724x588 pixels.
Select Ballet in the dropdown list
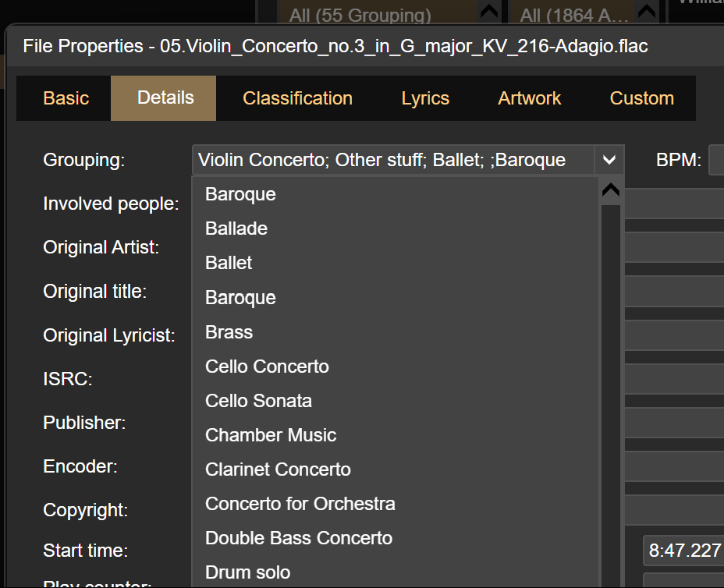click(229, 263)
